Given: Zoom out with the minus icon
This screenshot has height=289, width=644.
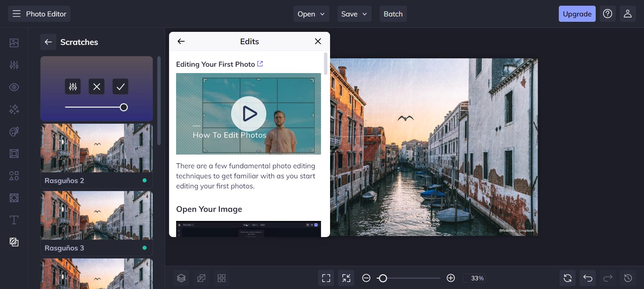Looking at the screenshot, I should tap(366, 278).
